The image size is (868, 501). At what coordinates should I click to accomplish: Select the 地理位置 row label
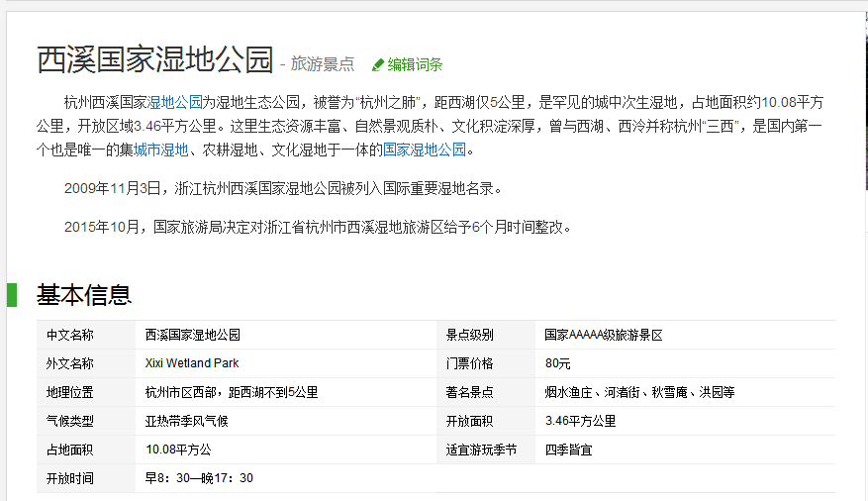[70, 392]
